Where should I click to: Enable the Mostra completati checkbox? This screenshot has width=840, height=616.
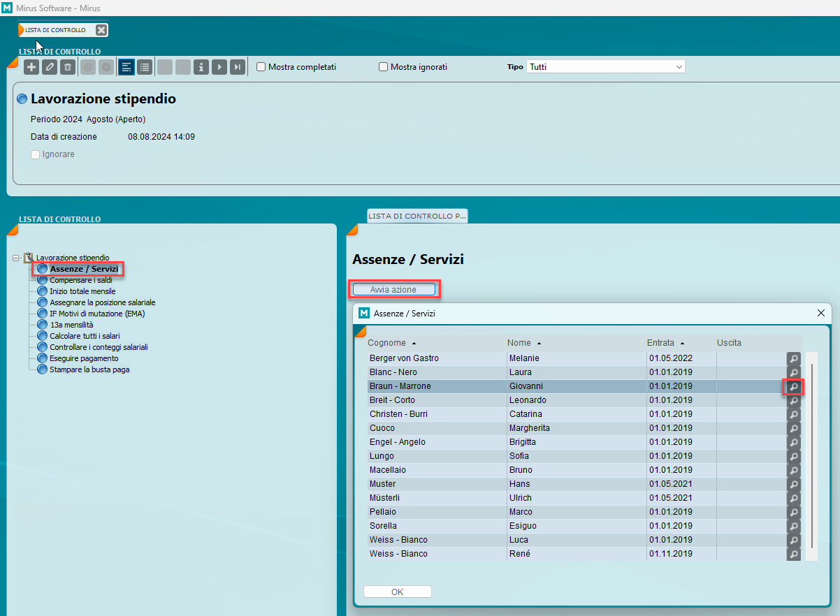(261, 67)
